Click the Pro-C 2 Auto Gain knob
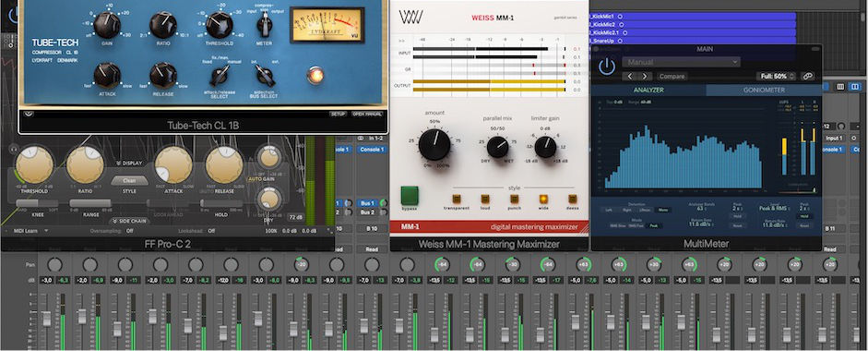 [269, 158]
